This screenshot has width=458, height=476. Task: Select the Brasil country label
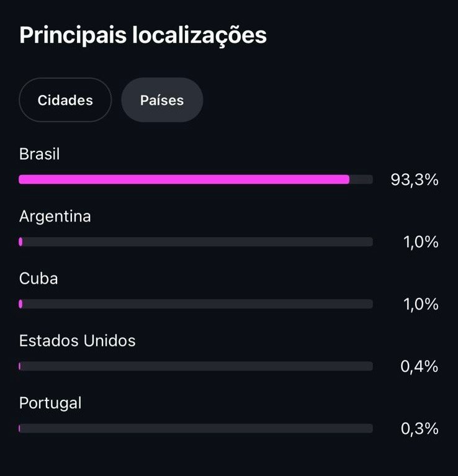(x=40, y=154)
